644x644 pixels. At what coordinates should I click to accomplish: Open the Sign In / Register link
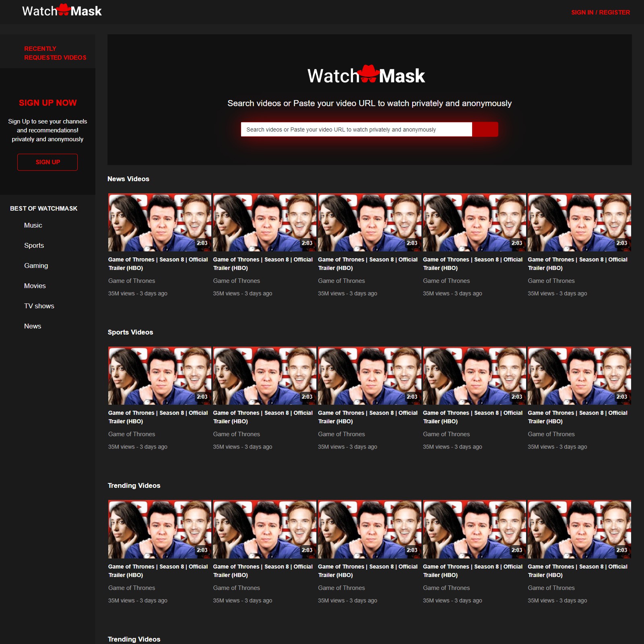(601, 12)
